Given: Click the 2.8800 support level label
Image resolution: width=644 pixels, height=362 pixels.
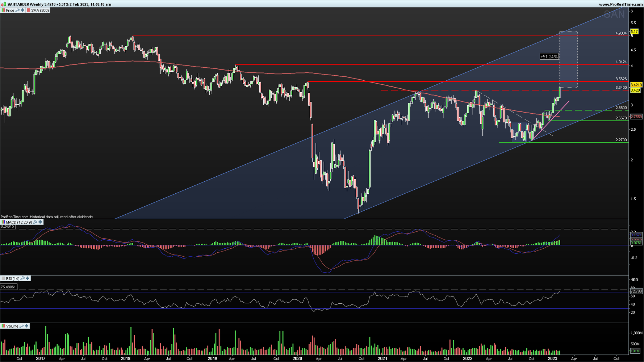Looking at the screenshot, I should (621, 108).
